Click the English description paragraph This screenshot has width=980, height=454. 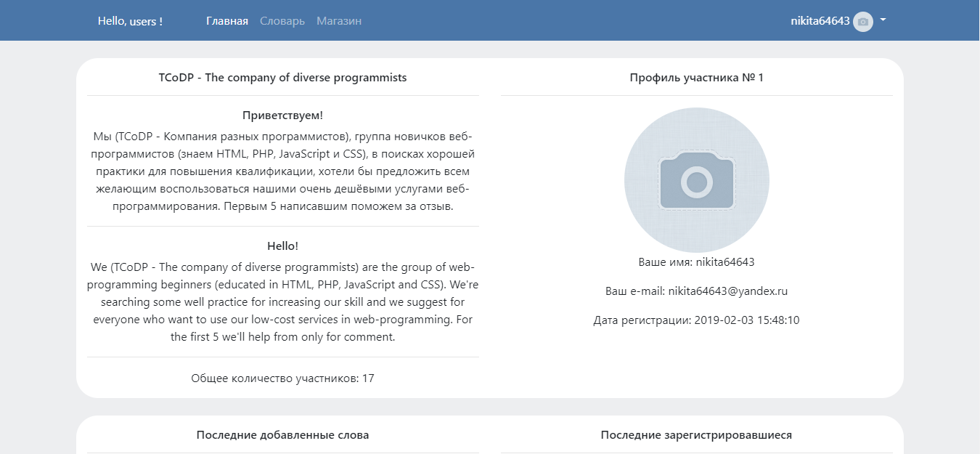282,301
